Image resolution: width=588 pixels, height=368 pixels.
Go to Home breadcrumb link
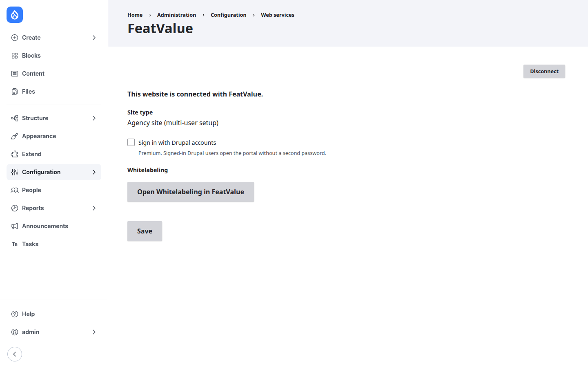point(135,15)
